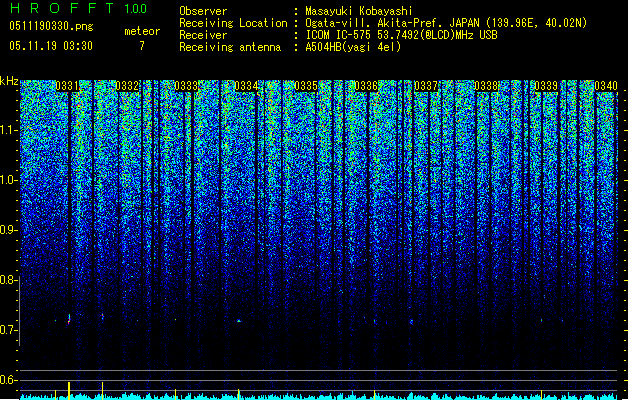Screen dimensions: 629x400
Task: Click the meteor echo under 0337 near 0.72 kHz
Action: pos(411,321)
